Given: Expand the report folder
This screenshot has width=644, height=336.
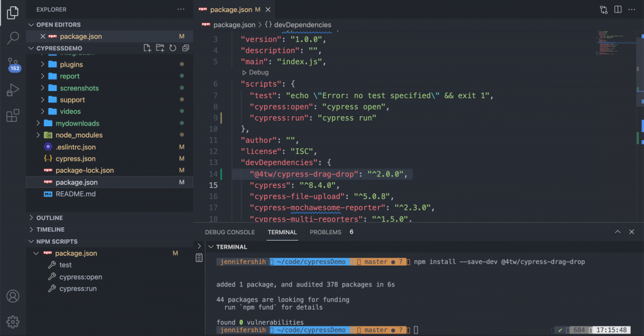Looking at the screenshot, I should pos(42,76).
